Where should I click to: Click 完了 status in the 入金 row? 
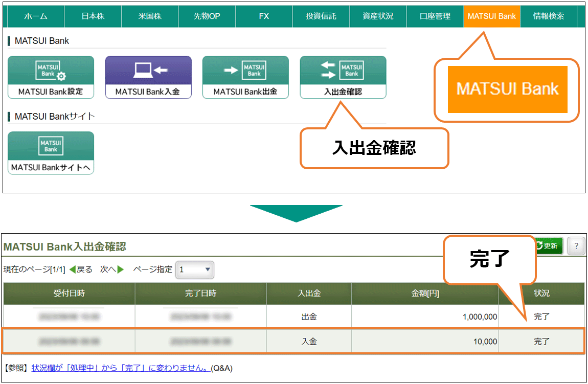click(x=541, y=342)
